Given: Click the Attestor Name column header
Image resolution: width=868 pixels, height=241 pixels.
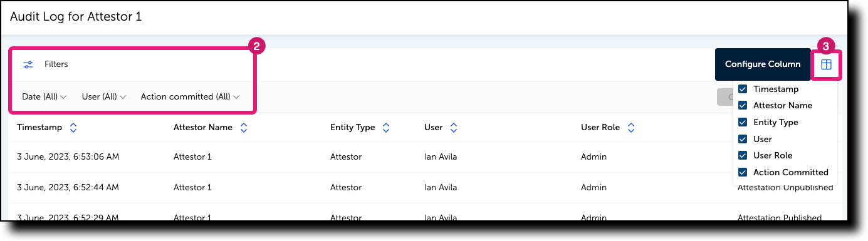Looking at the screenshot, I should tap(203, 128).
